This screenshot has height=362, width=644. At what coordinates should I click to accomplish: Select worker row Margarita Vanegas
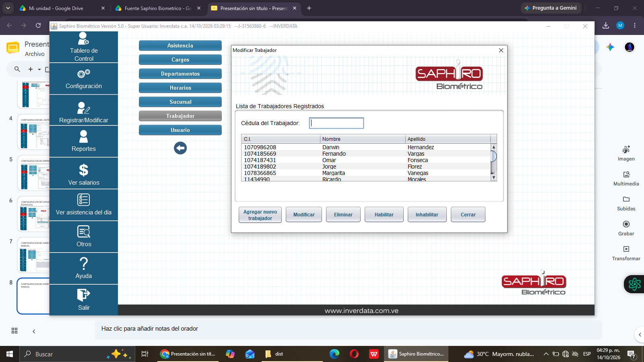click(366, 173)
